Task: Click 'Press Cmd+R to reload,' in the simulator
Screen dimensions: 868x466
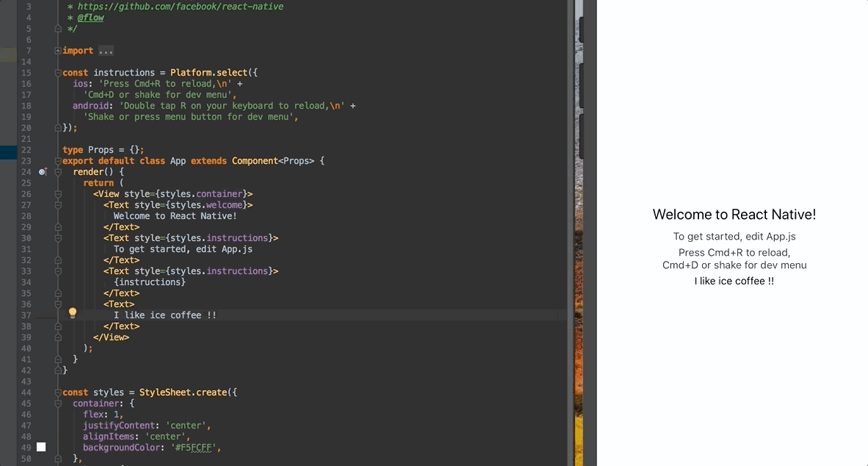Action: click(734, 253)
